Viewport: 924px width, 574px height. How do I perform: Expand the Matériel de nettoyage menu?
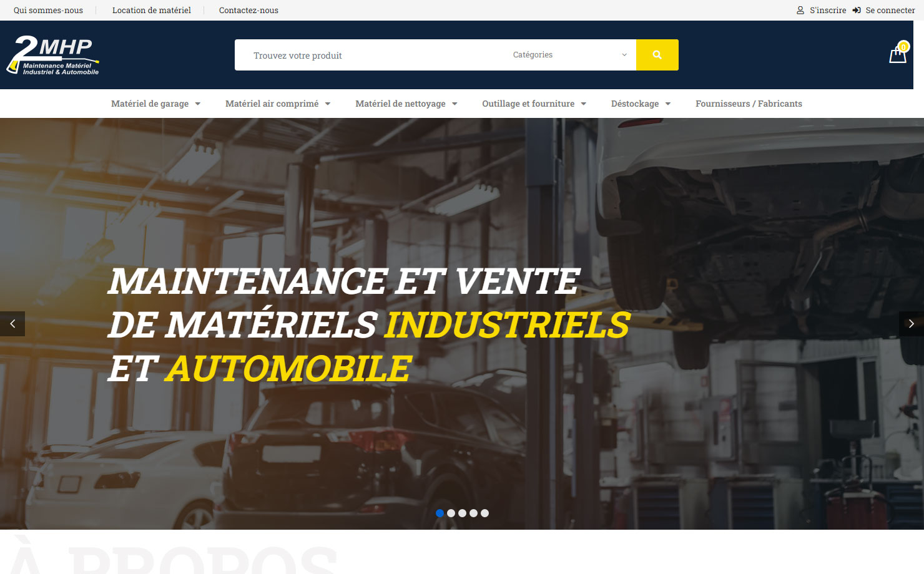[x=406, y=104]
